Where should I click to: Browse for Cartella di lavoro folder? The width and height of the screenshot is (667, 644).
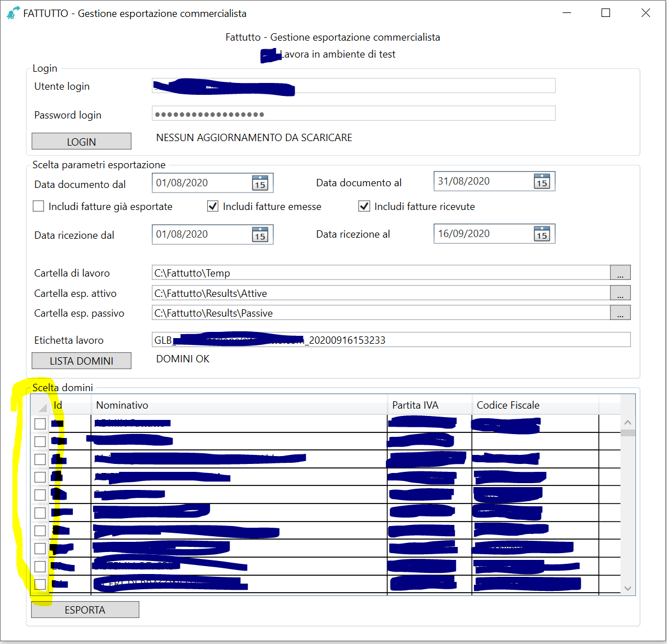point(620,273)
